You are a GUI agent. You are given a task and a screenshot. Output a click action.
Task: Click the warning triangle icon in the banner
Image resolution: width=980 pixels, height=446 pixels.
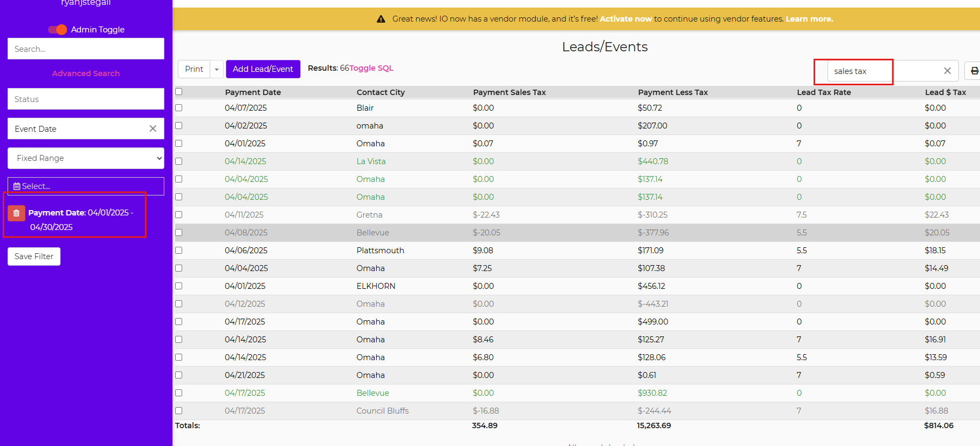pyautogui.click(x=381, y=19)
